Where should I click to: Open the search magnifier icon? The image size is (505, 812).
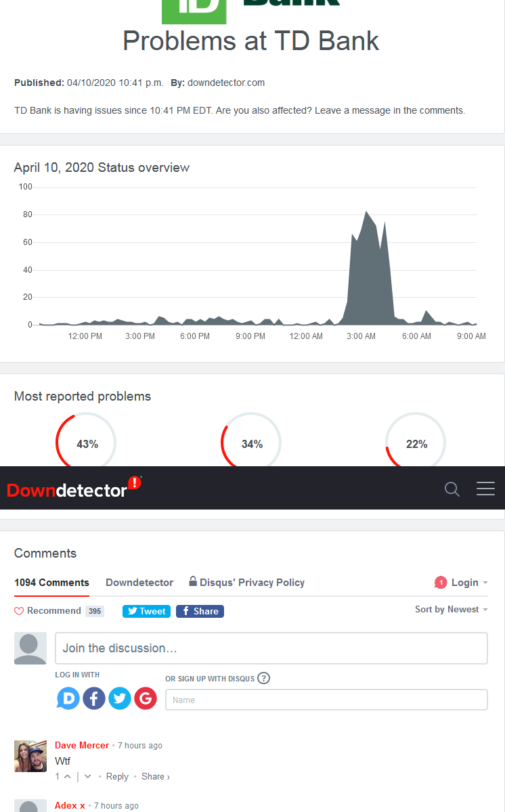coord(452,489)
